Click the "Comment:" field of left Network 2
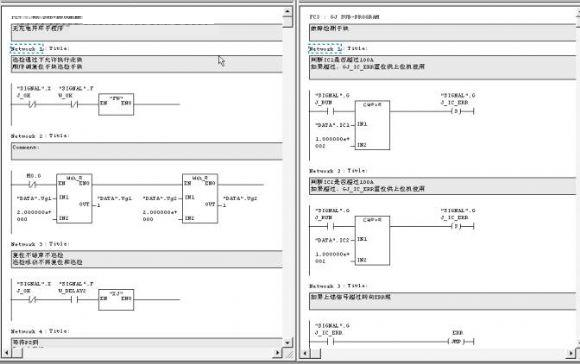 click(x=147, y=151)
